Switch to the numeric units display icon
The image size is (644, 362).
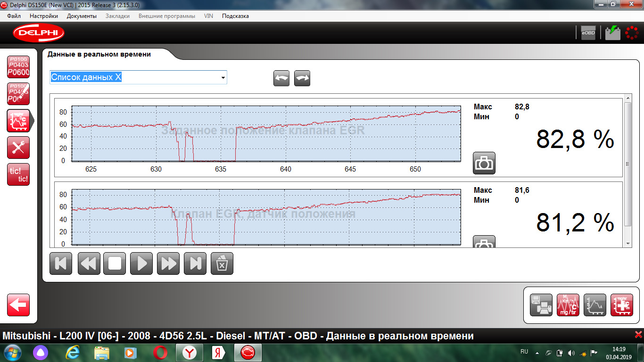568,304
